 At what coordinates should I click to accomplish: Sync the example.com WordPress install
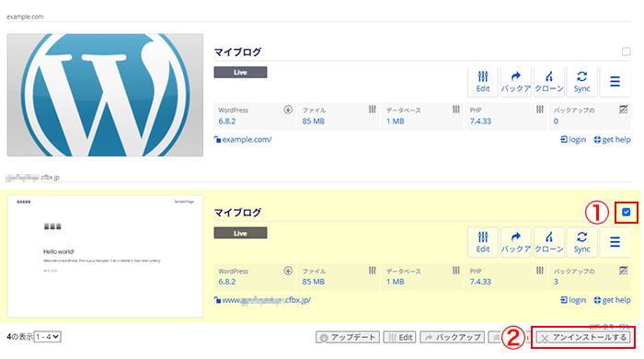581,81
